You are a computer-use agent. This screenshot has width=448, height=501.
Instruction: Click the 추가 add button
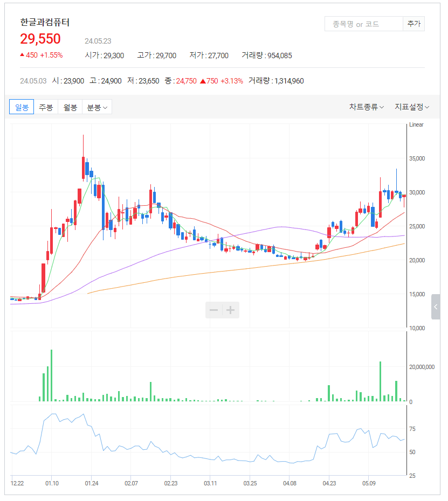414,24
